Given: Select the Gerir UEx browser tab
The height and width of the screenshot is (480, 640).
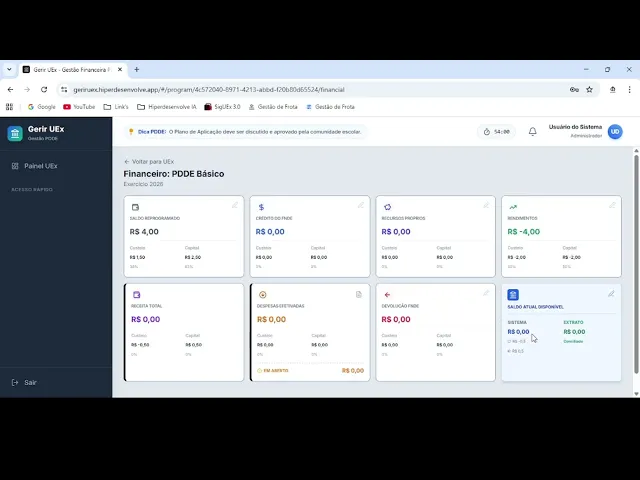Looking at the screenshot, I should [73, 70].
